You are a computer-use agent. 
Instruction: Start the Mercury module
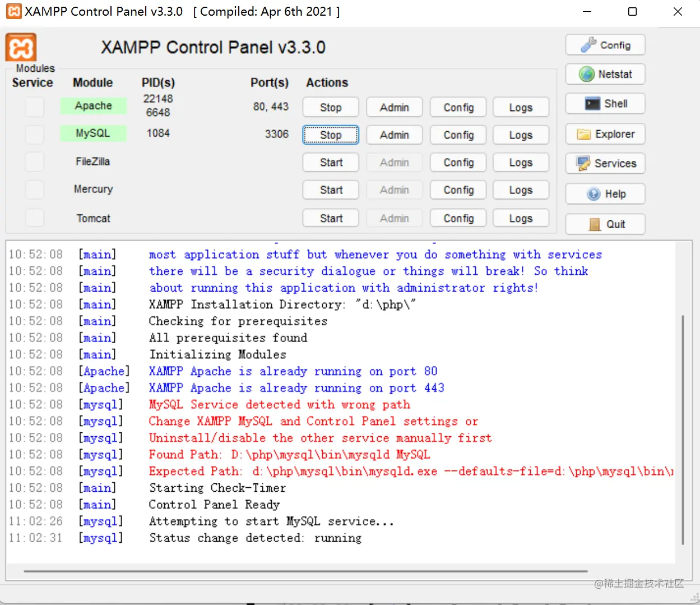[x=331, y=190]
